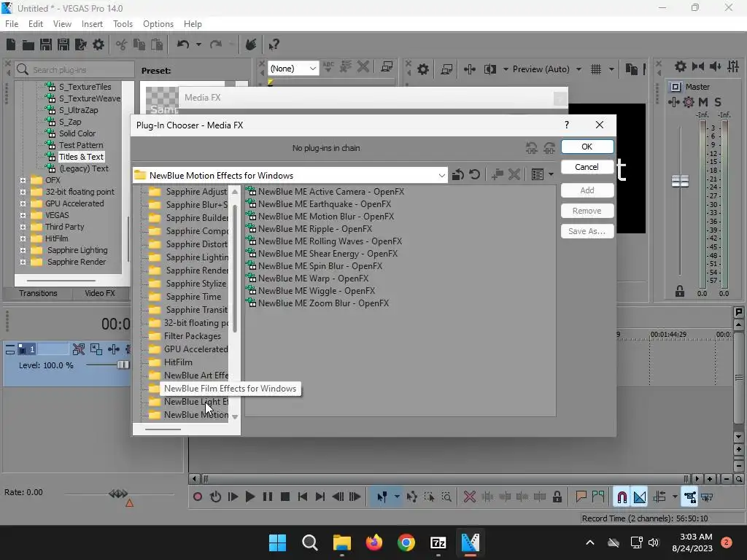The image size is (747, 560).
Task: Click the Loop Playback icon
Action: [x=215, y=497]
